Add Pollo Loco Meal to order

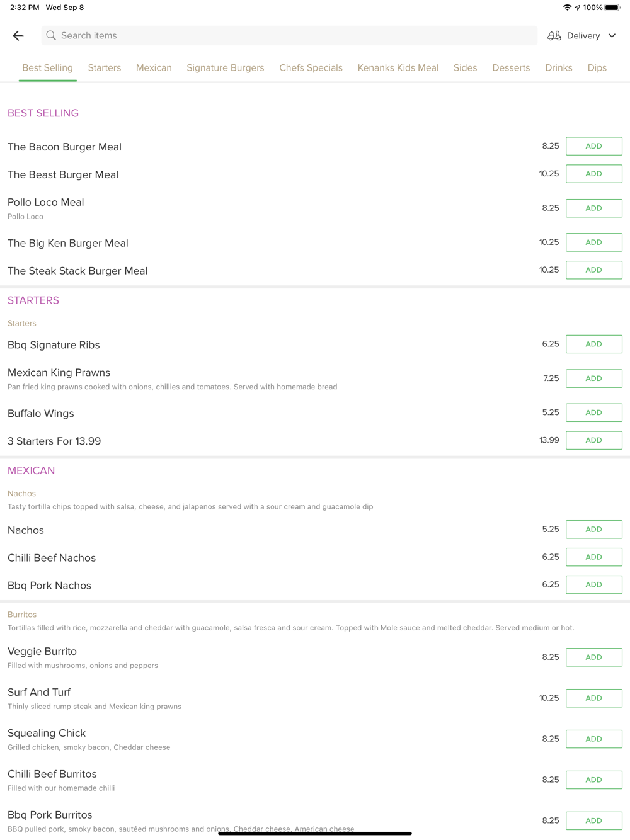click(x=593, y=208)
